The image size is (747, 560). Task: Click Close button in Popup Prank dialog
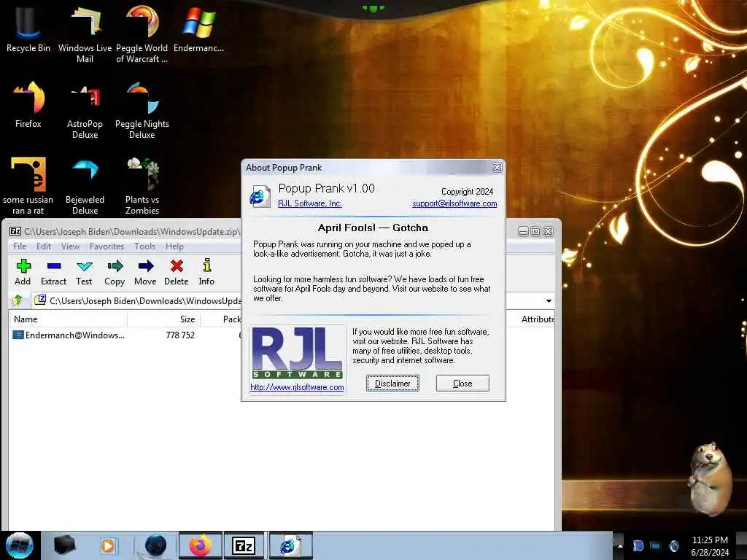tap(462, 384)
